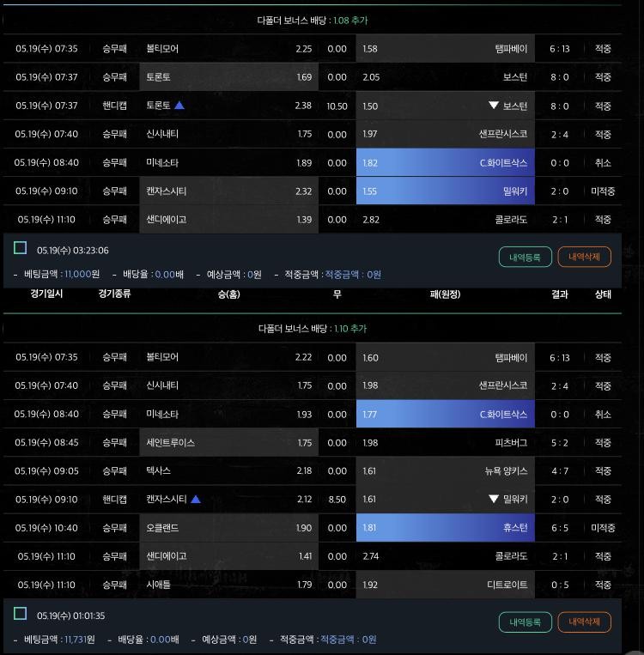Select the highlighted 밀워키 cell with odds 1.55

pos(446,191)
